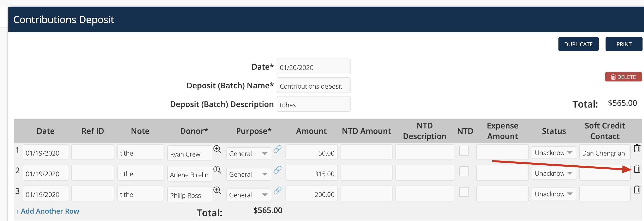Edit the Deposit (Batch) Name field
This screenshot has height=221, width=644.
314,85
